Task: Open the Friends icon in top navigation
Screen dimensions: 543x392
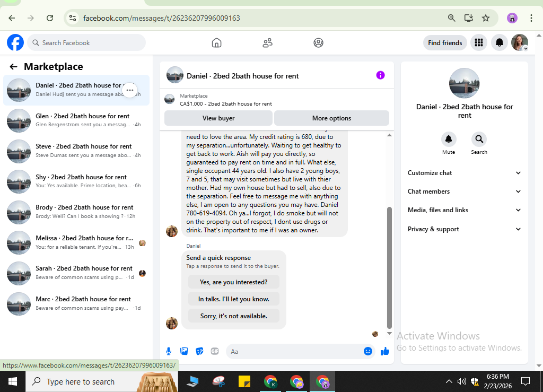Action: (x=267, y=43)
